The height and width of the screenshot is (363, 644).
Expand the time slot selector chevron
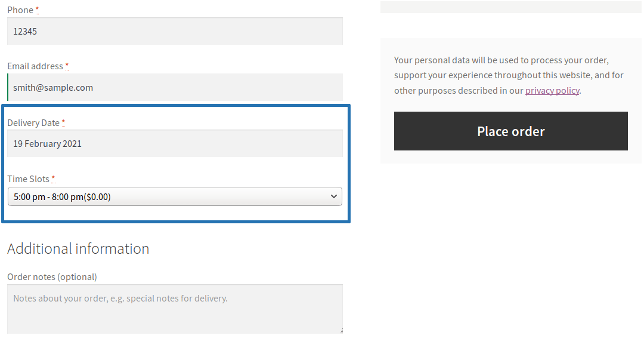[335, 196]
